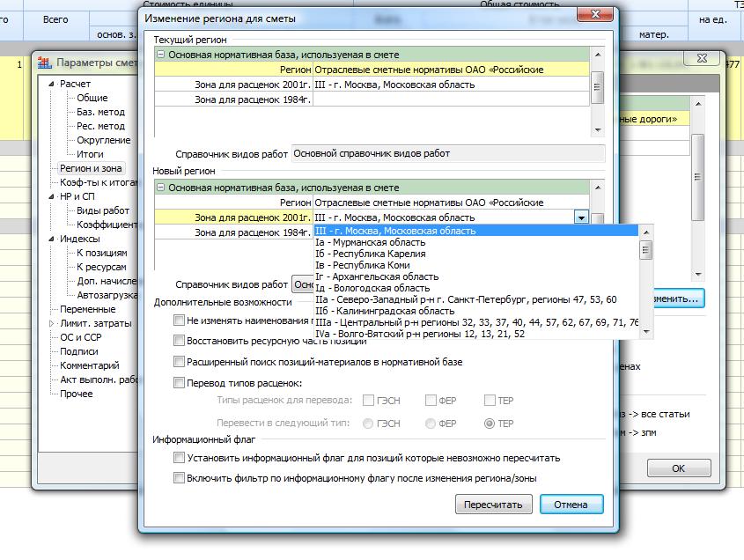744x560 pixels.
Task: Click Справочник видов работ field in Текущий регион
Action: (x=448, y=154)
